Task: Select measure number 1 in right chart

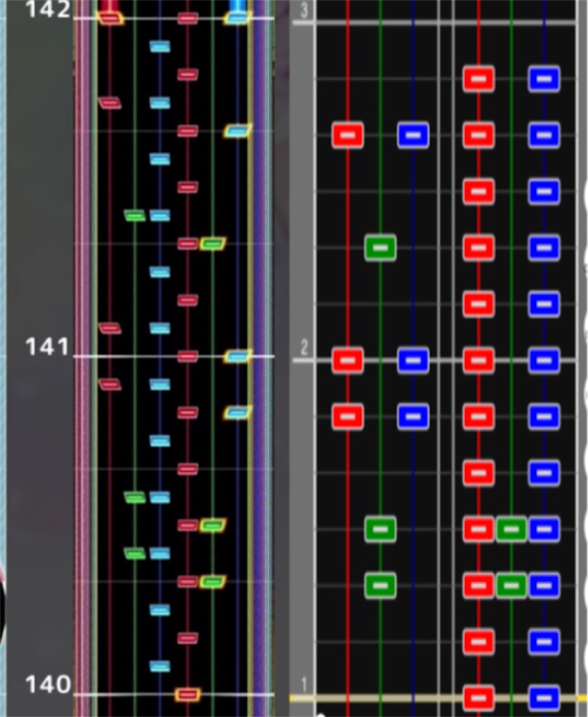Action: tap(304, 685)
